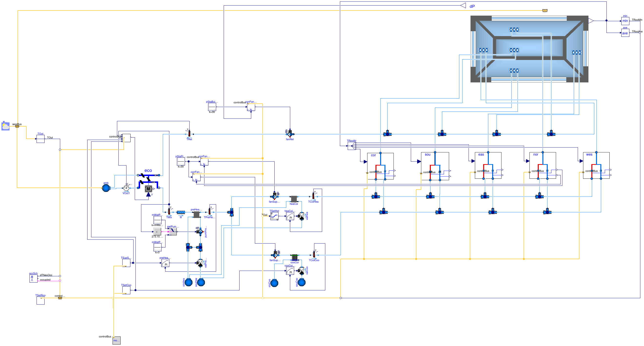
Task: Select the valHea valve
Action: tap(302, 216)
